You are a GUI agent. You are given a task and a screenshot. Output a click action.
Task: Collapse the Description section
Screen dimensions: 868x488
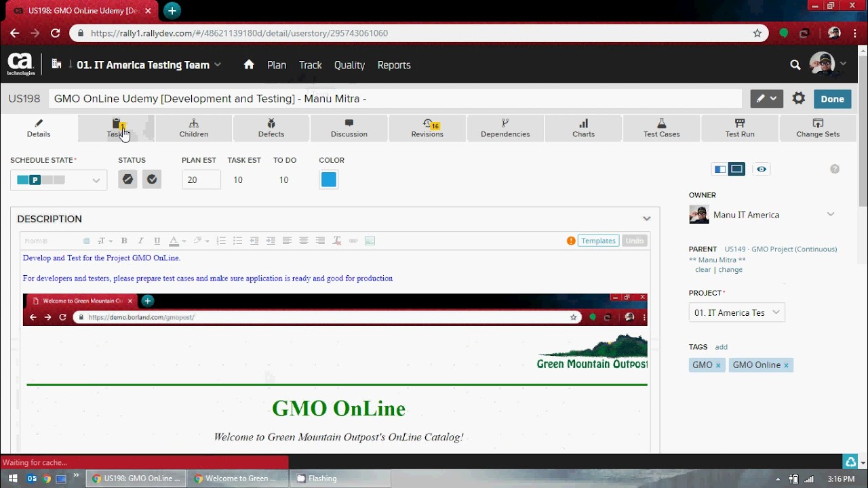click(646, 219)
